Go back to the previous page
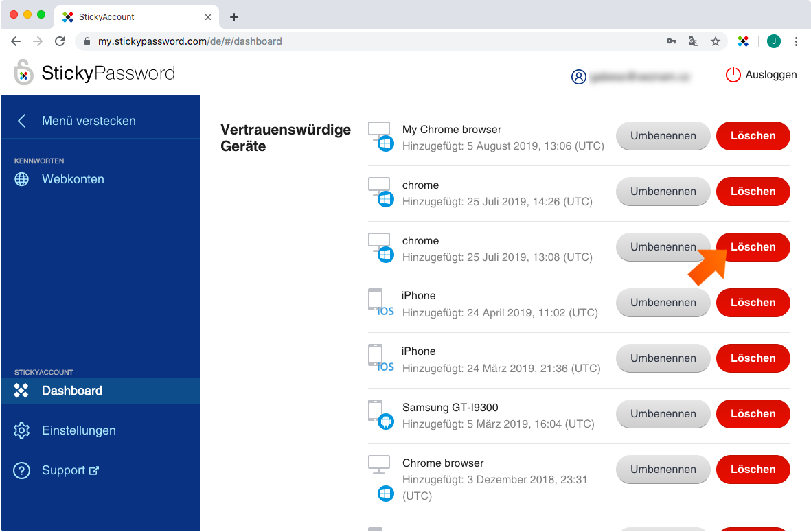 [16, 41]
